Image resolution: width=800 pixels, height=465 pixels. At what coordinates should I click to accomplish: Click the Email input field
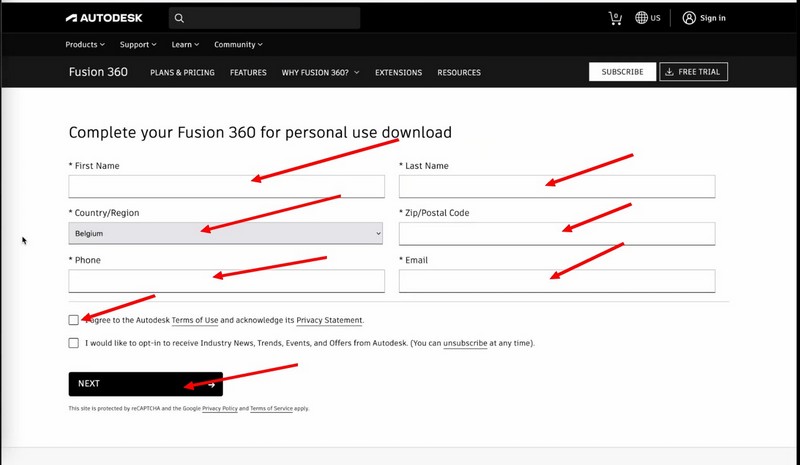557,281
